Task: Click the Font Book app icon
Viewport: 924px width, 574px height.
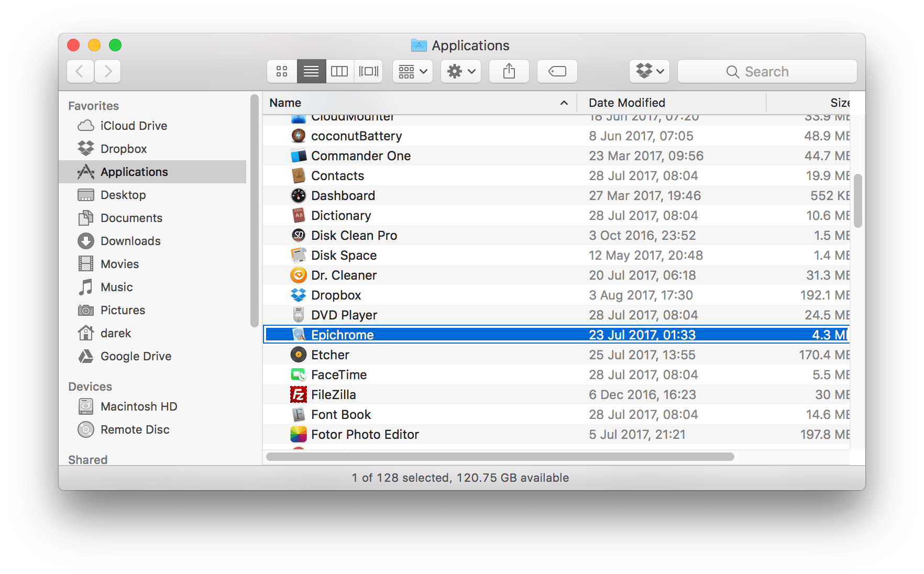Action: click(x=298, y=414)
